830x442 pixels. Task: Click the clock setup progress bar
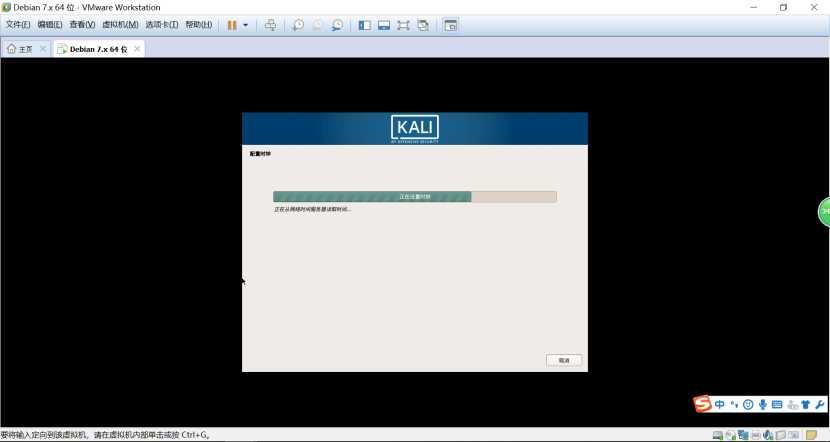point(415,196)
